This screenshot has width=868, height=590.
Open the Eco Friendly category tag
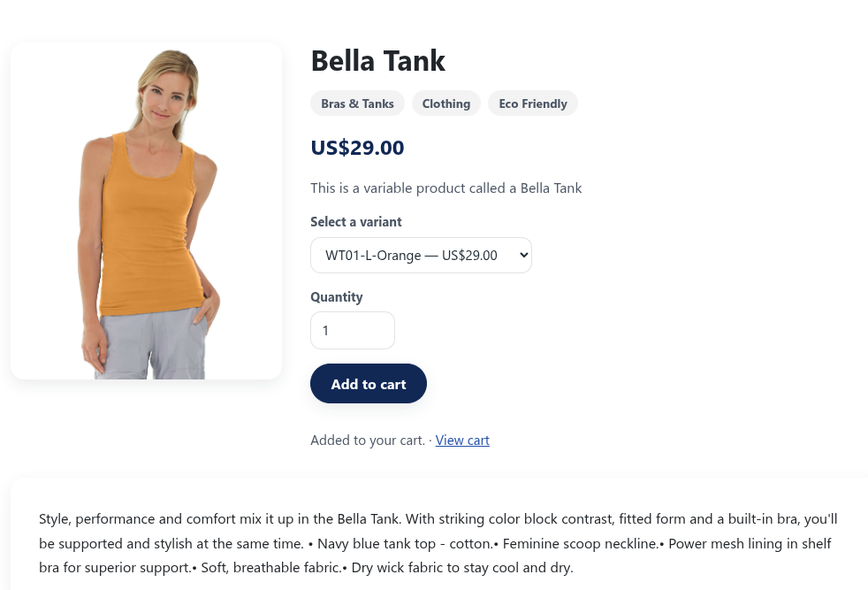click(x=532, y=103)
